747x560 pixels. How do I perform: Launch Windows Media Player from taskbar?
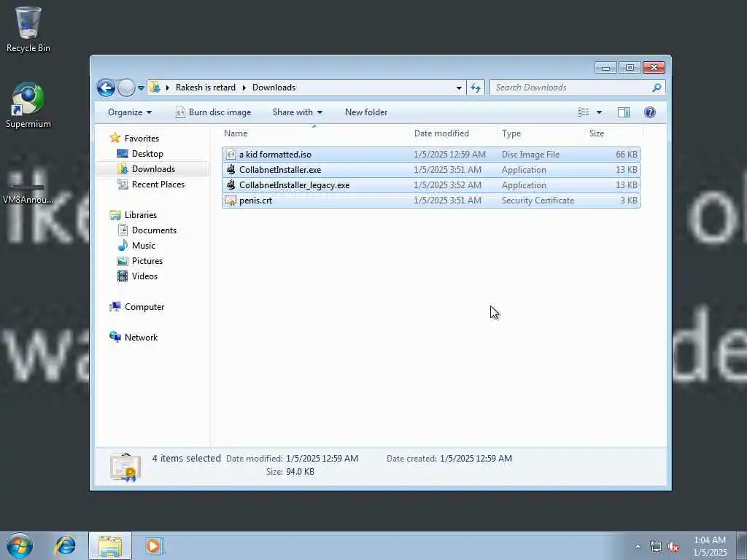[x=153, y=545]
